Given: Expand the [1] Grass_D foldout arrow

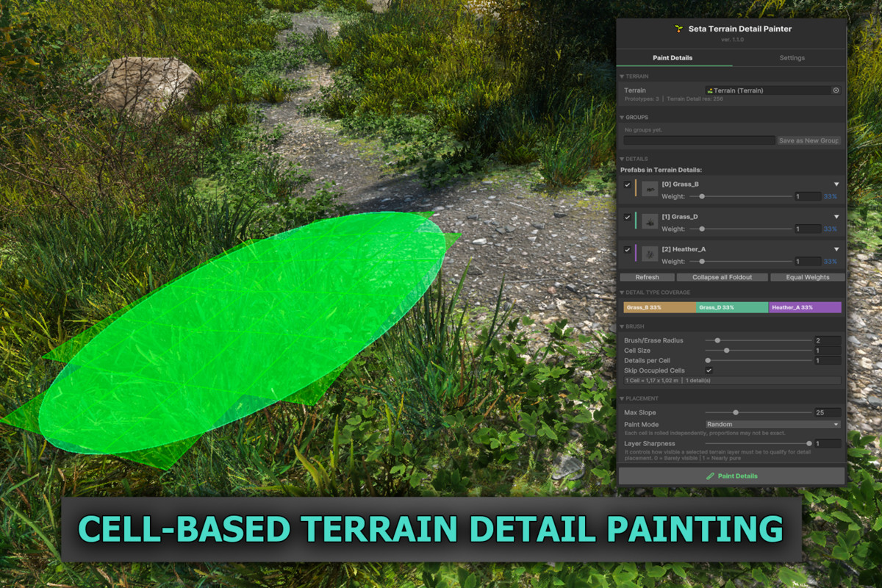Looking at the screenshot, I should click(x=836, y=217).
